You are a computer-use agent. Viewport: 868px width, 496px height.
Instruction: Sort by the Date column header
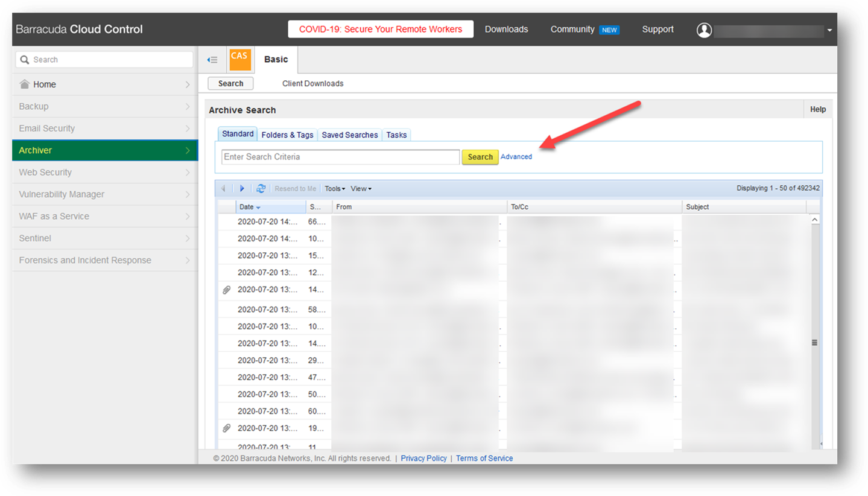coord(271,207)
